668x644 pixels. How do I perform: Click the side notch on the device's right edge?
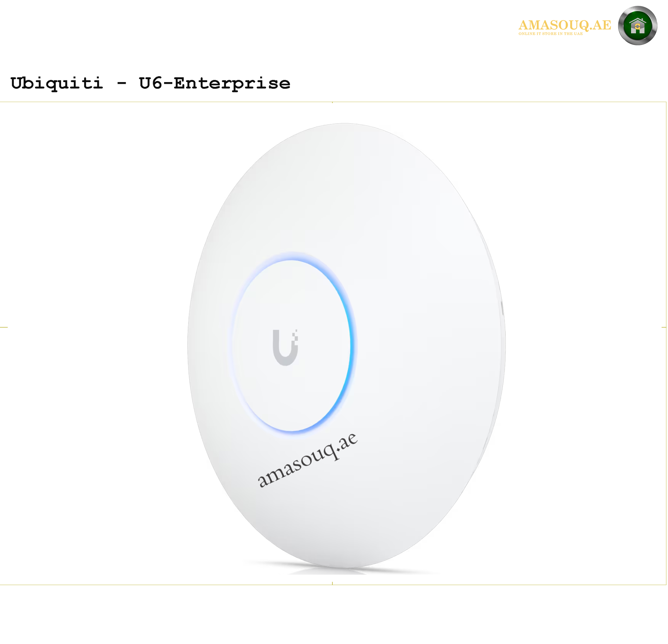click(x=502, y=308)
